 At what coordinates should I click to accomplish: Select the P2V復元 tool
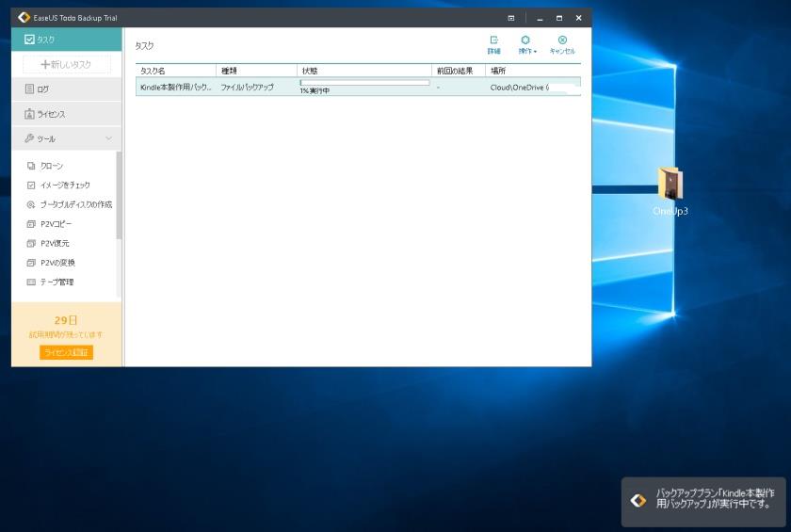click(x=55, y=243)
